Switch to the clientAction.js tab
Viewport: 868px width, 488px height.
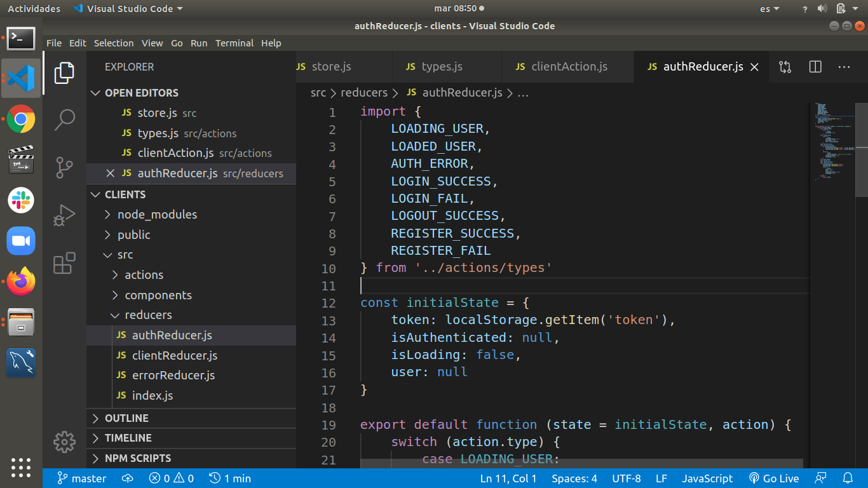point(569,67)
